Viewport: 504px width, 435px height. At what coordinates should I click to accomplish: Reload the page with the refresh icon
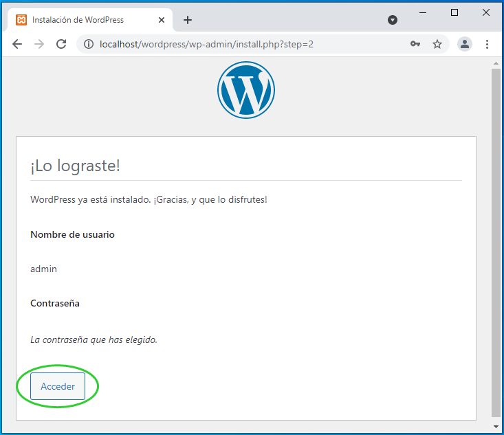click(x=61, y=44)
